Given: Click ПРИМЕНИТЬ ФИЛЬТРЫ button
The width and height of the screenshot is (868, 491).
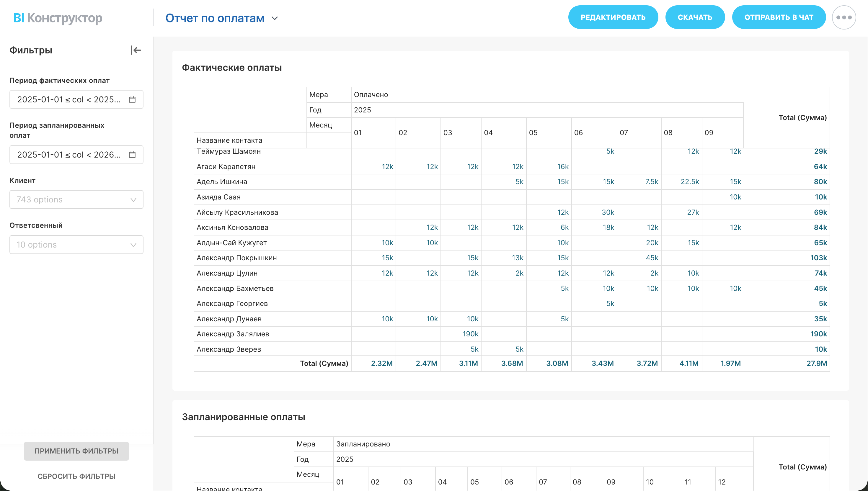Looking at the screenshot, I should [76, 451].
